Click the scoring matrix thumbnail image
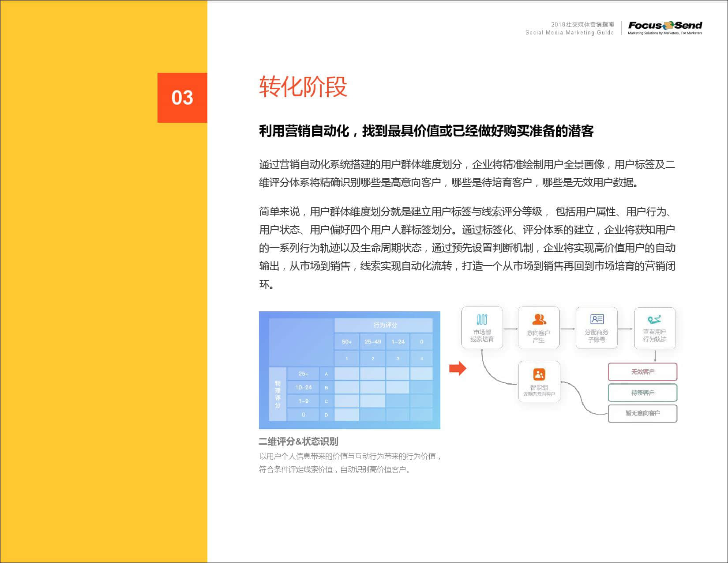728x563 pixels. point(349,370)
